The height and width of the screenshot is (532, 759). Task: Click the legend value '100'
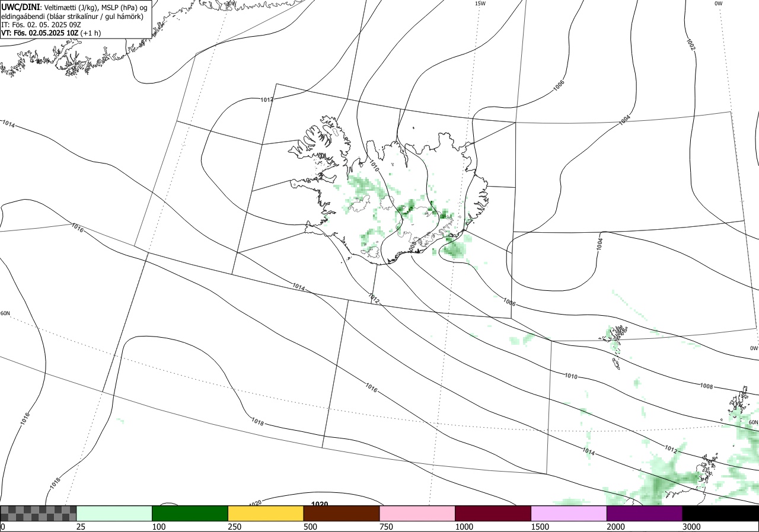159,527
